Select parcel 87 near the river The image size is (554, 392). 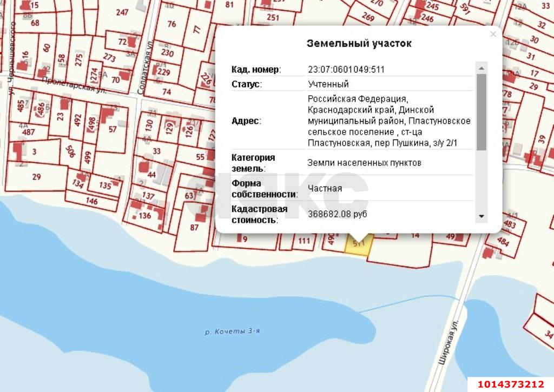point(194,228)
